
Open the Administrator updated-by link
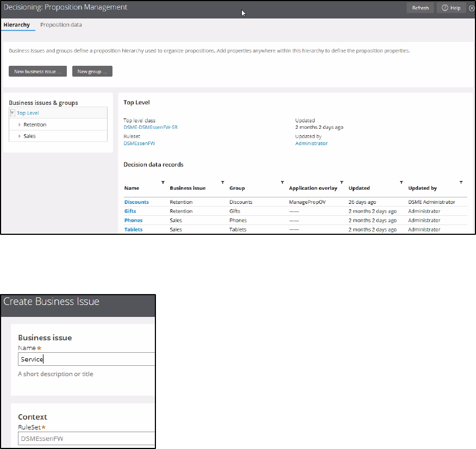(x=311, y=144)
